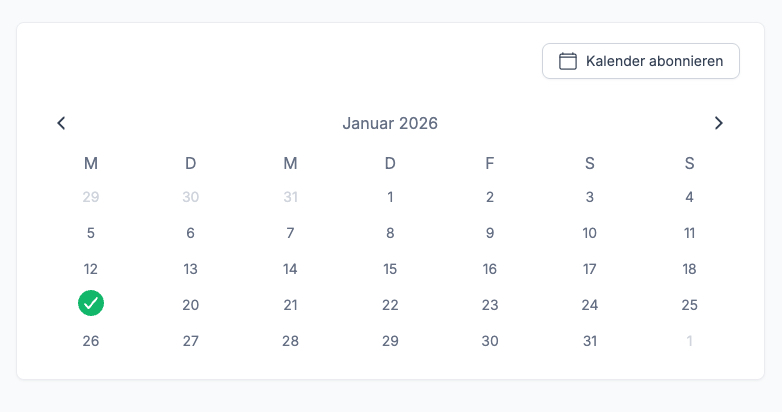Advance to next month with right chevron
This screenshot has height=412, width=782.
[x=718, y=123]
